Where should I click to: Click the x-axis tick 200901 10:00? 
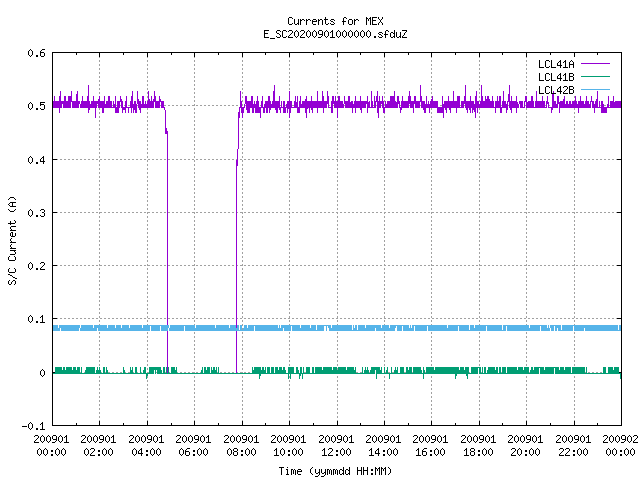coord(289,446)
